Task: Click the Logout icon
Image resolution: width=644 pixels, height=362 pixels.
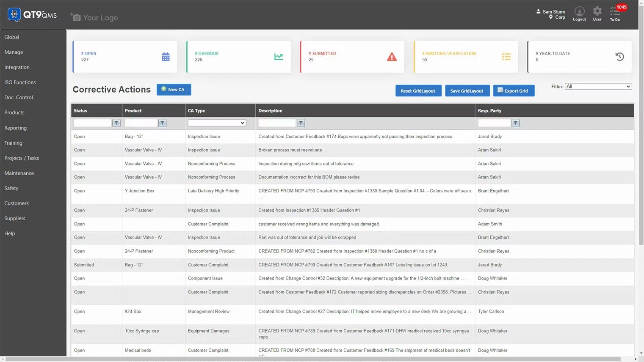Action: tap(579, 13)
